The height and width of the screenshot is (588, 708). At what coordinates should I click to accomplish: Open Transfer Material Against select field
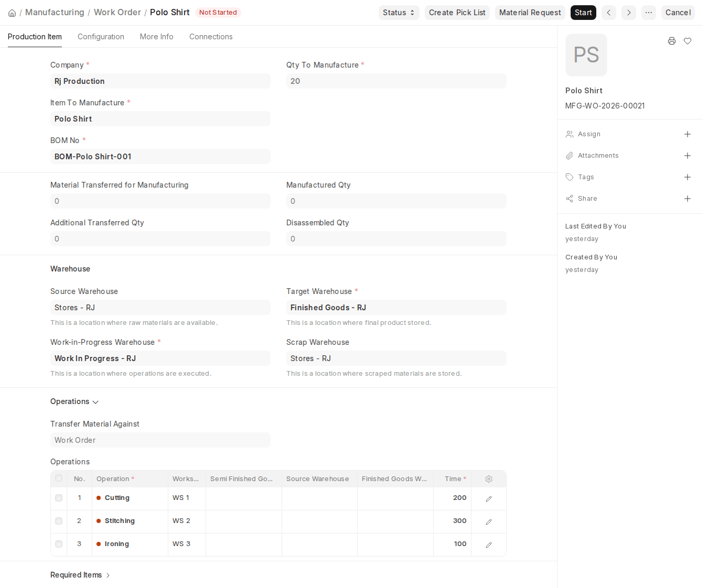[x=160, y=440]
